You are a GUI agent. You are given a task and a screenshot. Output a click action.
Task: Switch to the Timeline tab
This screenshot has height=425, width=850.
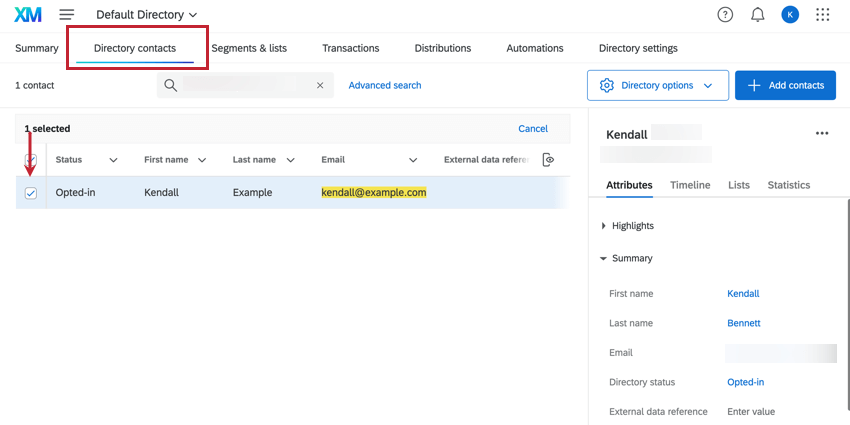pos(690,185)
